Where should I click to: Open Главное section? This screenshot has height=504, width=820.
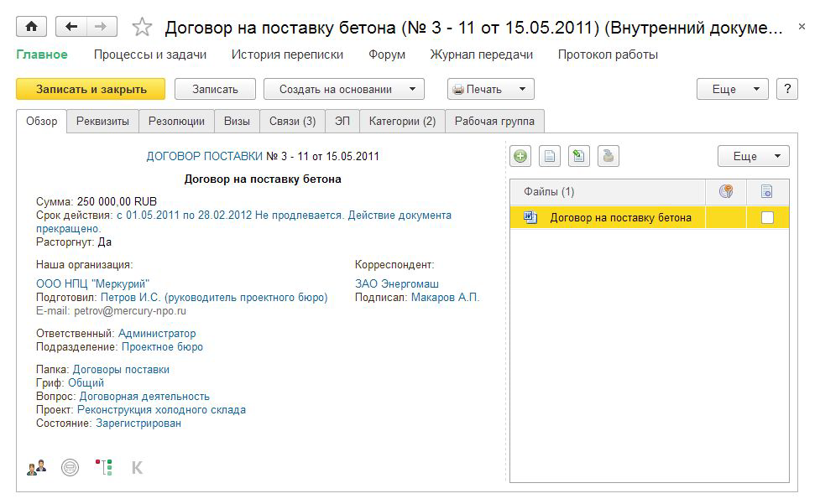click(42, 55)
